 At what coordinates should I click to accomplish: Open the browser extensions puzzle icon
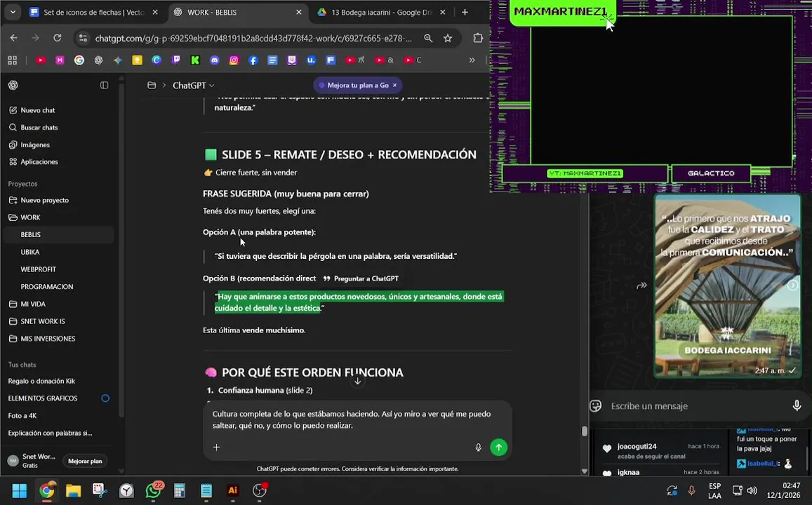tap(477, 38)
